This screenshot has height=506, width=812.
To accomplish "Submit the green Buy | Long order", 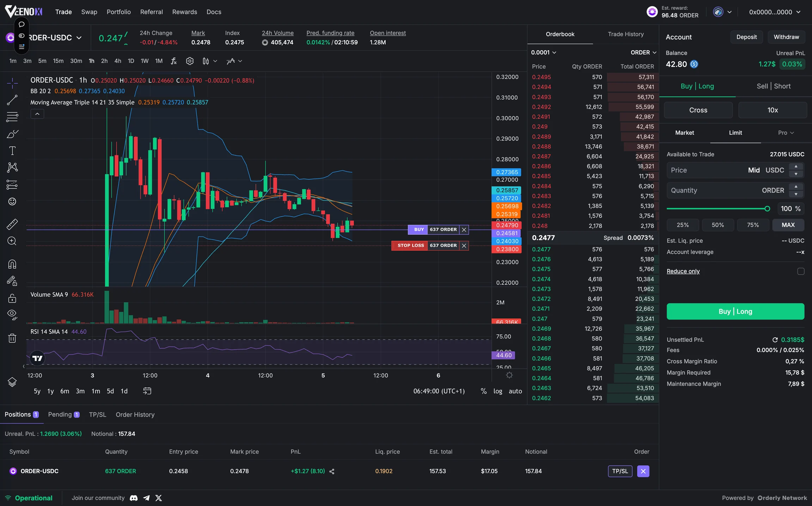I will point(736,312).
